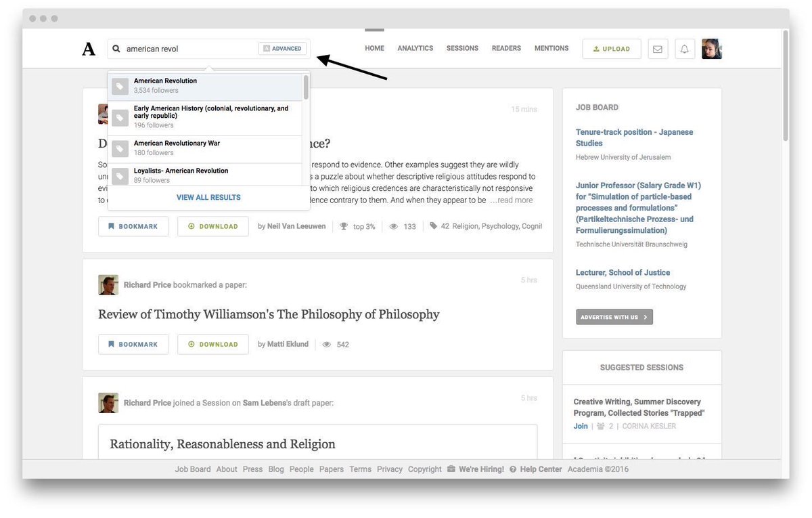
Task: Open Rationality, Reasonableness and Religion paper
Action: (x=223, y=444)
